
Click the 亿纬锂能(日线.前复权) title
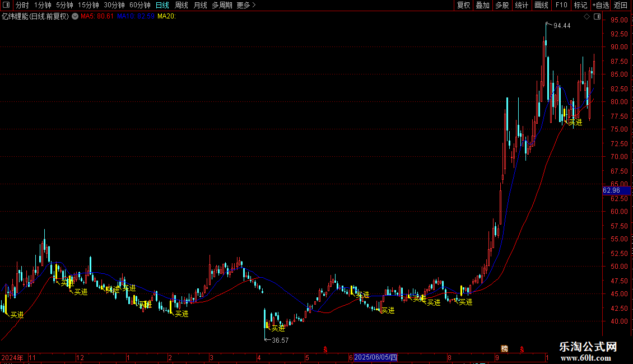(35, 17)
